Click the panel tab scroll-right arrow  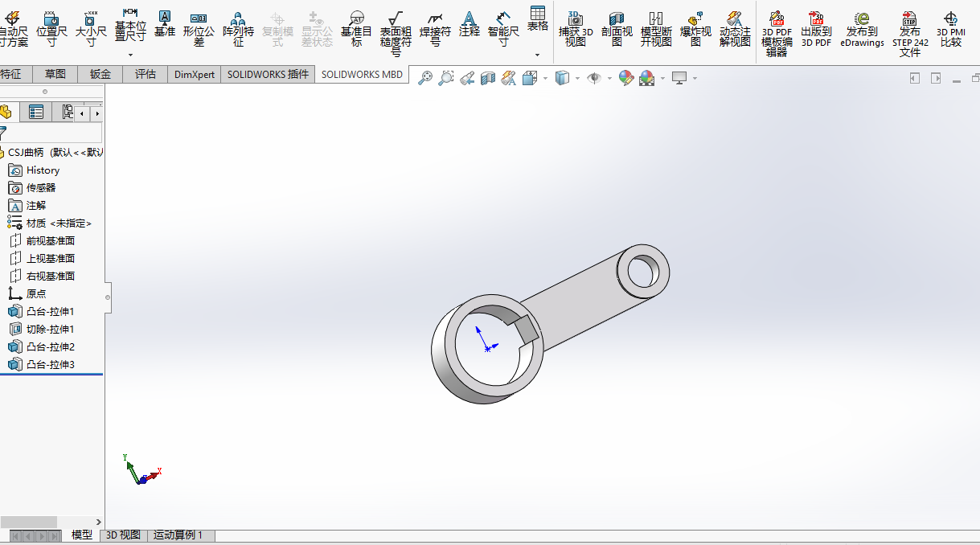(x=97, y=113)
